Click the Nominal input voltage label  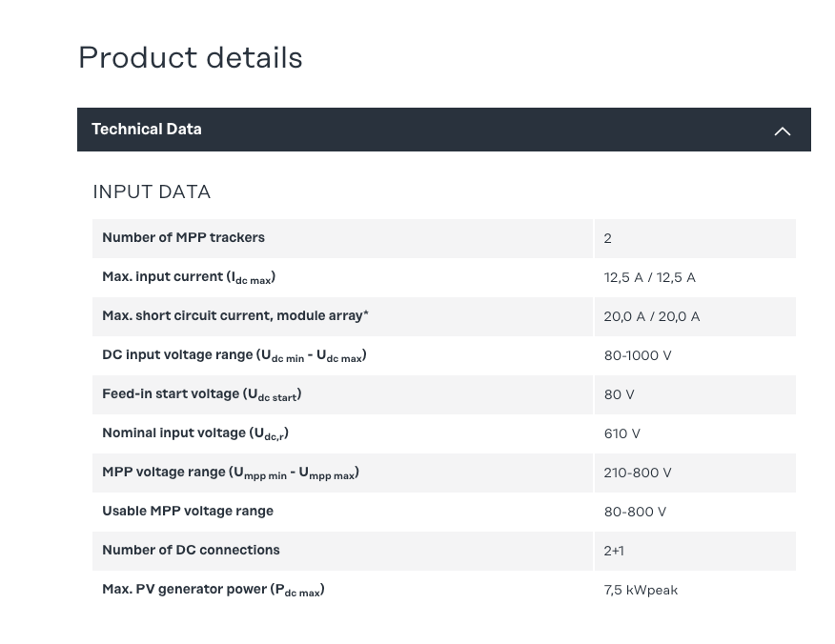(x=194, y=433)
